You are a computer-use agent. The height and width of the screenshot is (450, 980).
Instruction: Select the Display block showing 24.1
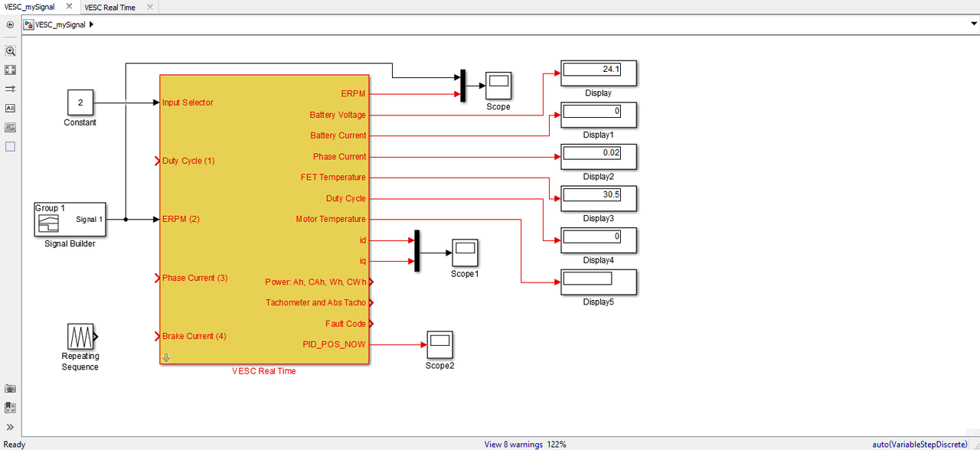coord(599,73)
